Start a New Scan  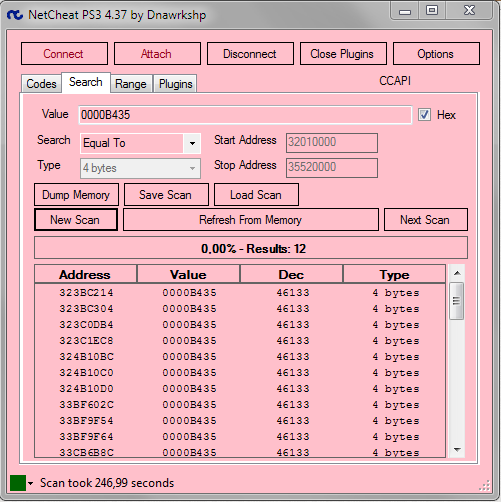point(76,220)
